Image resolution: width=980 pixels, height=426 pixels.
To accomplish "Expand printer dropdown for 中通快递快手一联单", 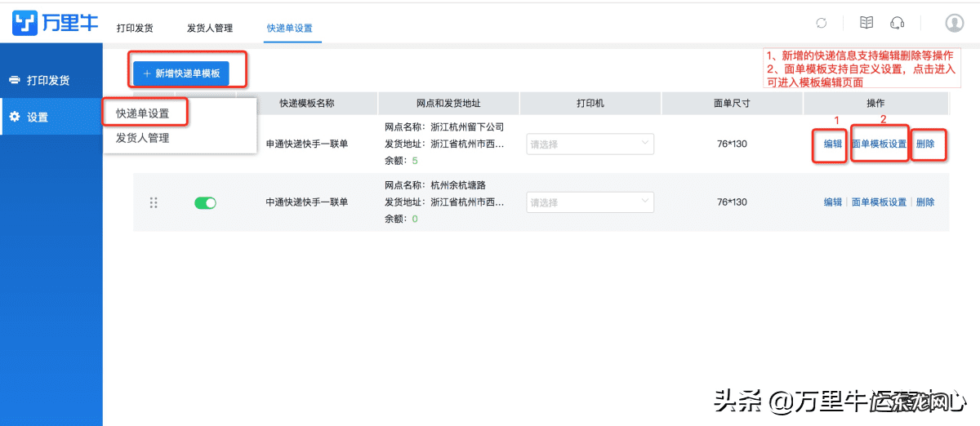I will pos(590,202).
